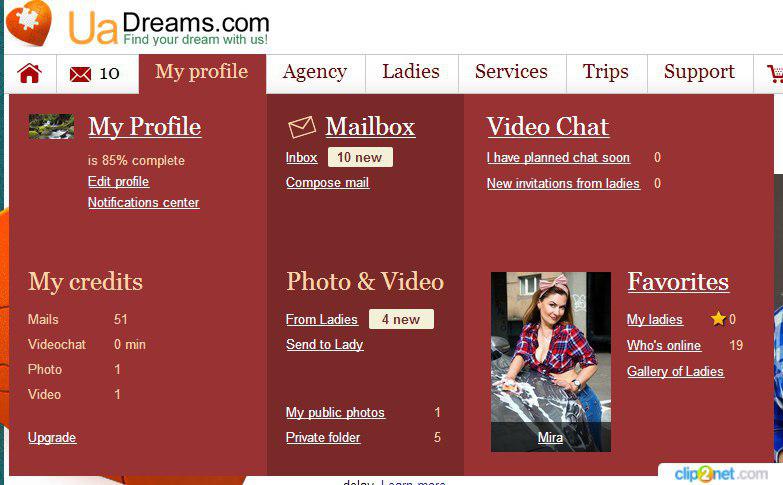Click Mira's photo thumbnail
Image resolution: width=783 pixels, height=485 pixels.
coord(551,362)
